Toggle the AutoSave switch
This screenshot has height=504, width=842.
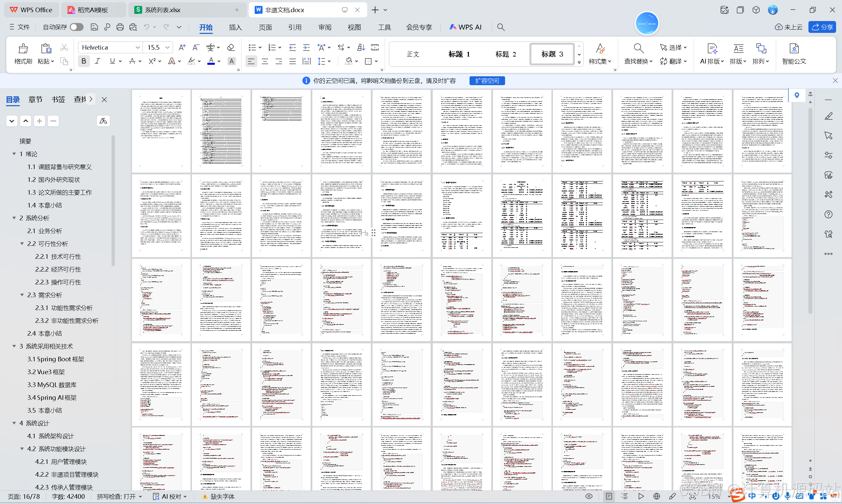pyautogui.click(x=76, y=27)
